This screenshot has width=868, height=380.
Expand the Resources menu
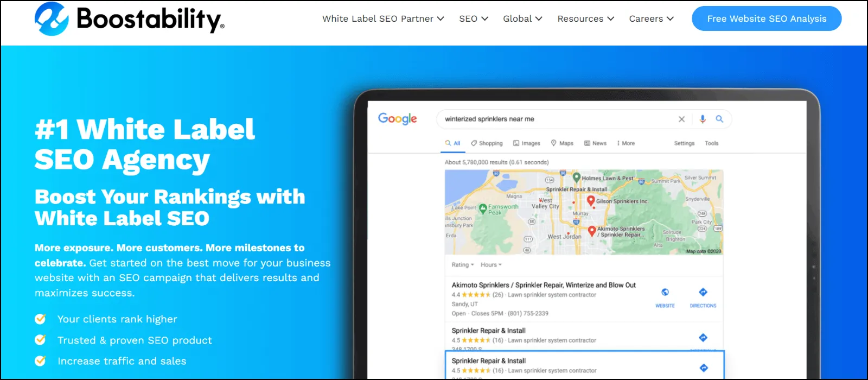586,18
